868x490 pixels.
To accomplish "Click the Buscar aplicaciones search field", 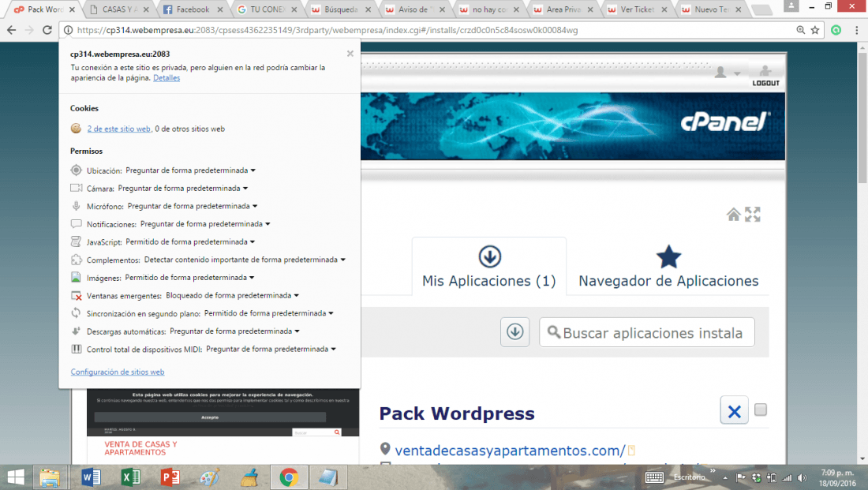I will click(x=646, y=332).
